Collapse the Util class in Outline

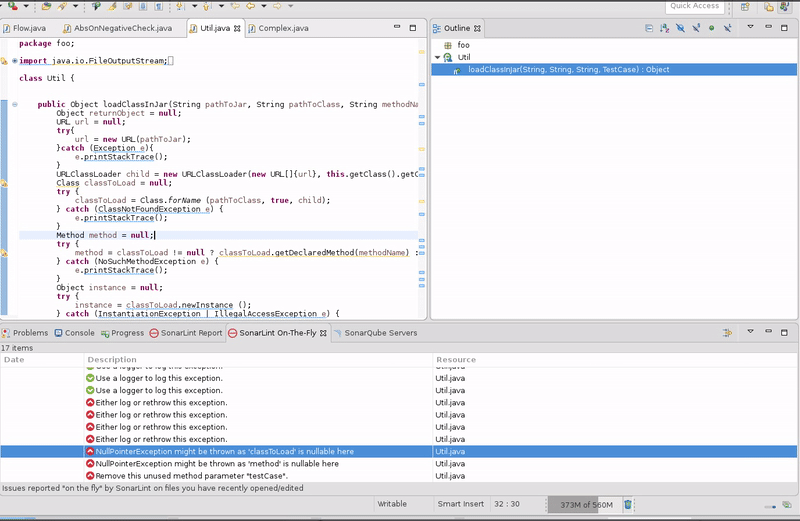click(x=437, y=58)
